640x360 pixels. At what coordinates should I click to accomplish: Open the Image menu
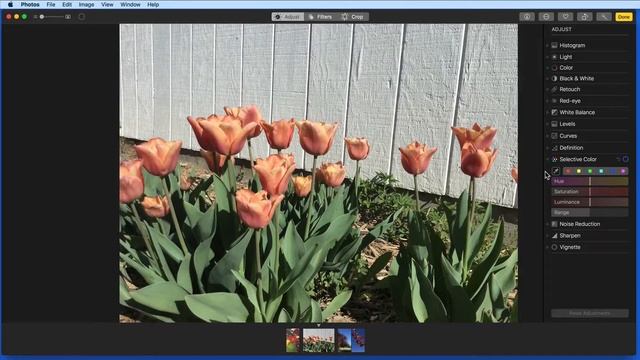(x=86, y=4)
